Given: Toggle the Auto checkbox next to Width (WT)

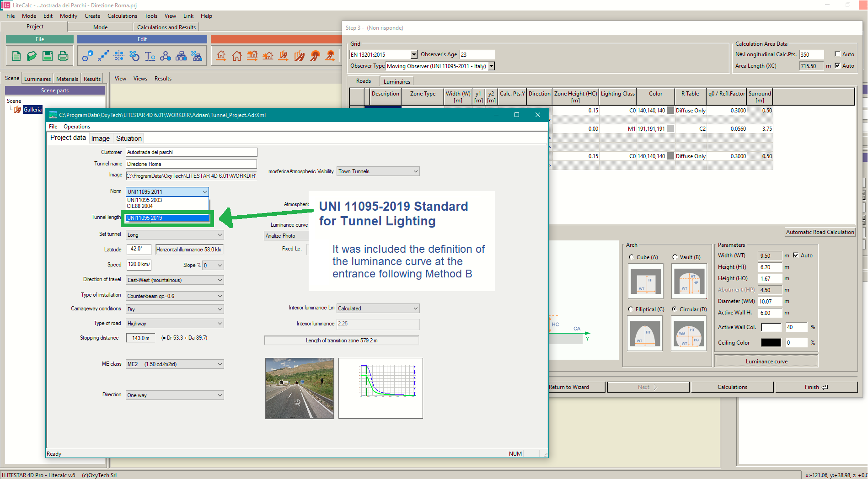Looking at the screenshot, I should tap(796, 255).
